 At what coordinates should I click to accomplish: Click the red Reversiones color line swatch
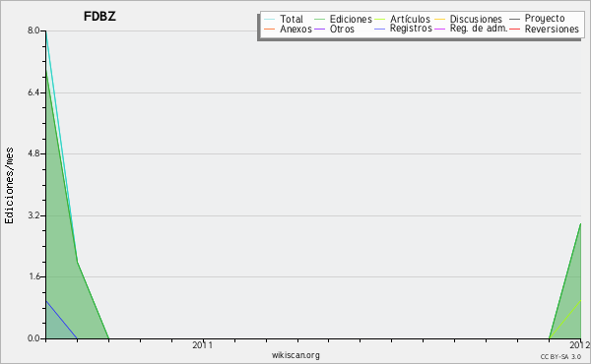click(x=514, y=29)
